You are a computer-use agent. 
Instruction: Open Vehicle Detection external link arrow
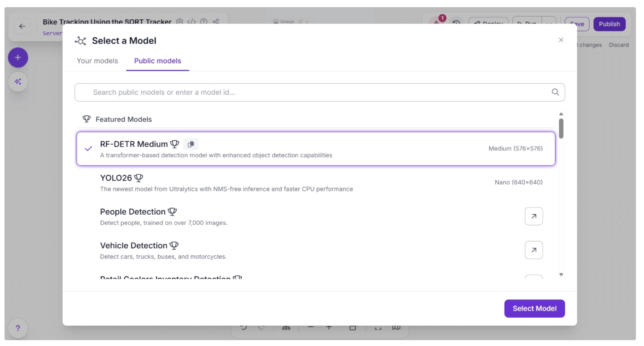[x=534, y=250]
